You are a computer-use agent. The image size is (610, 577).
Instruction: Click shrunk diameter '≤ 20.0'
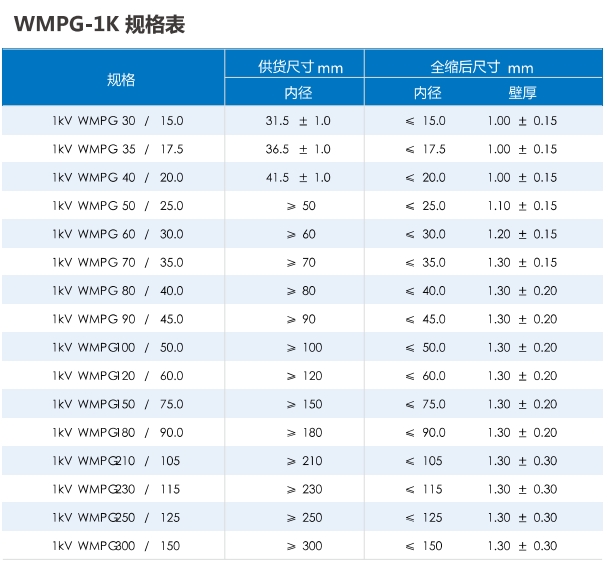pos(425,177)
